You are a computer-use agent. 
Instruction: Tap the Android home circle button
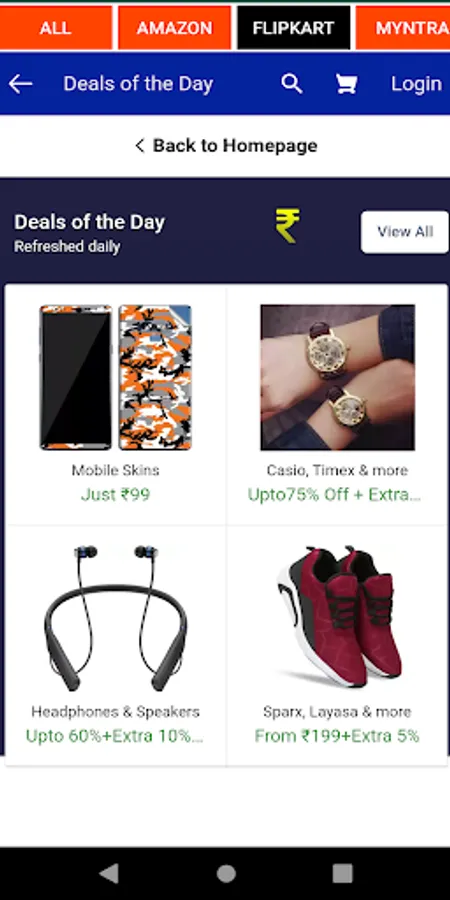click(226, 874)
